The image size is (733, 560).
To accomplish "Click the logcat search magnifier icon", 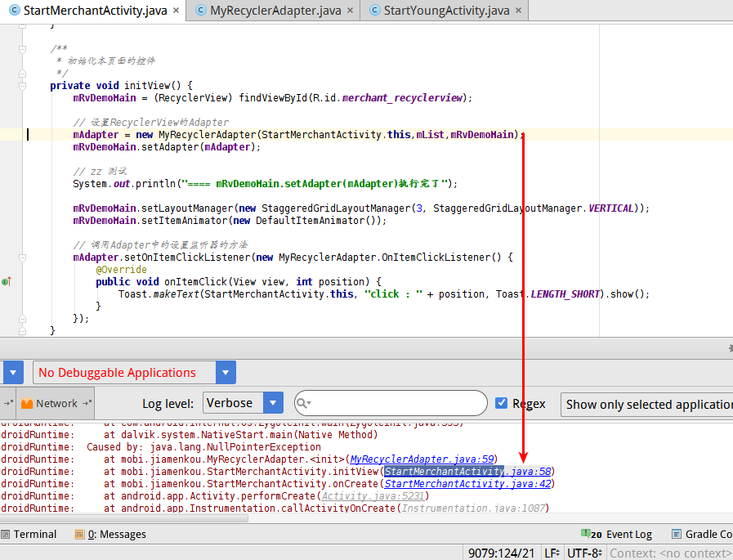I will click(303, 403).
